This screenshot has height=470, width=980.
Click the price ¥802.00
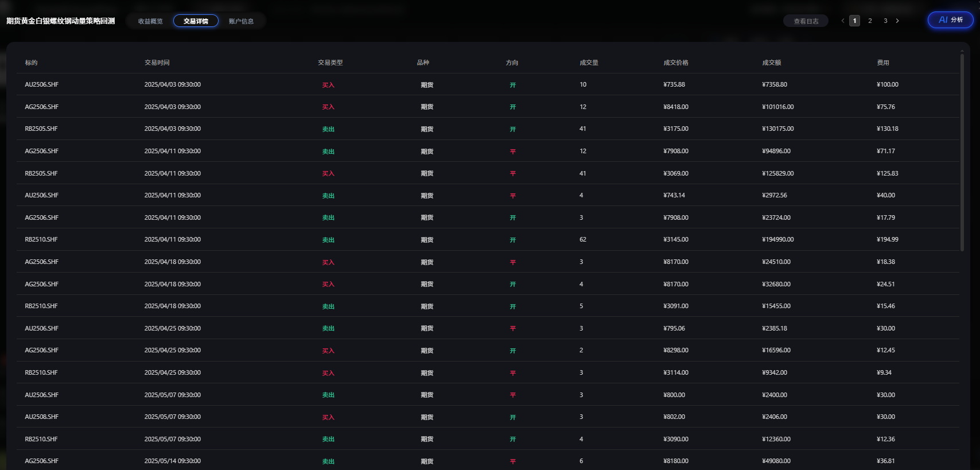(674, 417)
